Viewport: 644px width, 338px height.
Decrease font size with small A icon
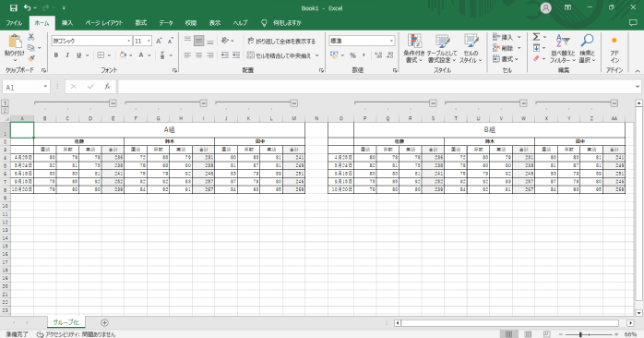170,41
